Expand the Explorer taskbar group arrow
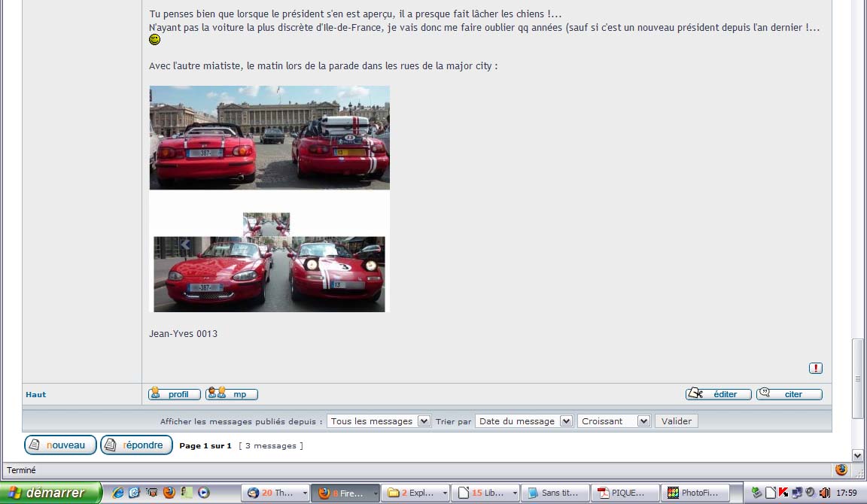This screenshot has height=504, width=867. click(445, 493)
